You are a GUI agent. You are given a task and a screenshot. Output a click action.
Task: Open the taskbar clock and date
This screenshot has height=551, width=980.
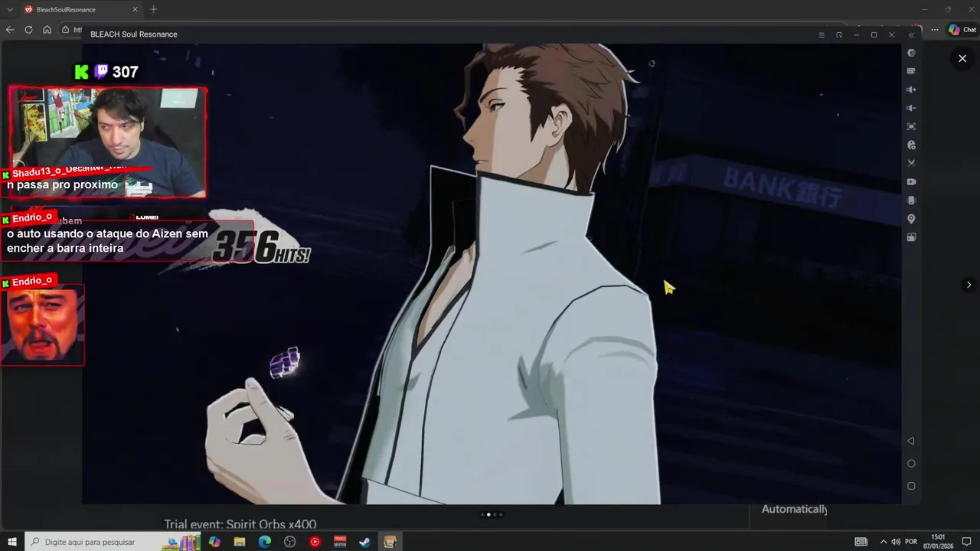(938, 542)
